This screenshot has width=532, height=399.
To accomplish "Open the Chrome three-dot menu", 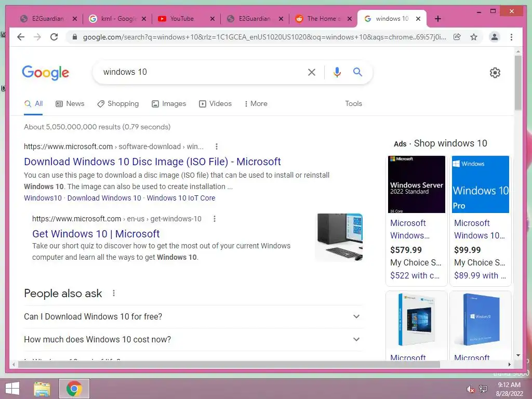I will tap(511, 37).
